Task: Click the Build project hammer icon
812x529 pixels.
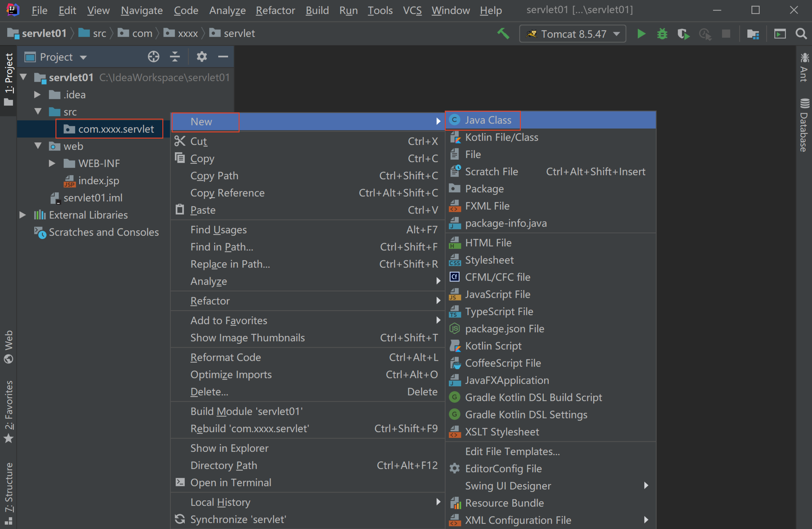Action: (x=503, y=34)
